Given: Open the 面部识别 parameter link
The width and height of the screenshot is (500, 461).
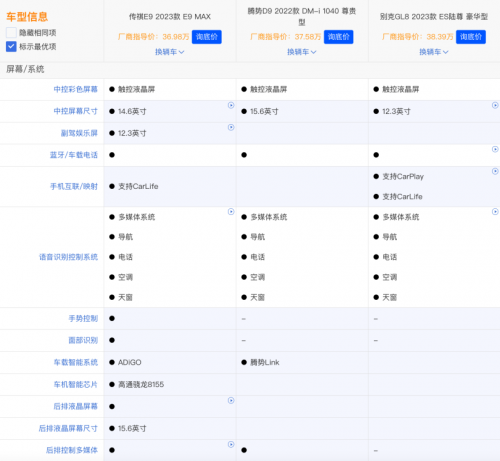Looking at the screenshot, I should pyautogui.click(x=83, y=340).
